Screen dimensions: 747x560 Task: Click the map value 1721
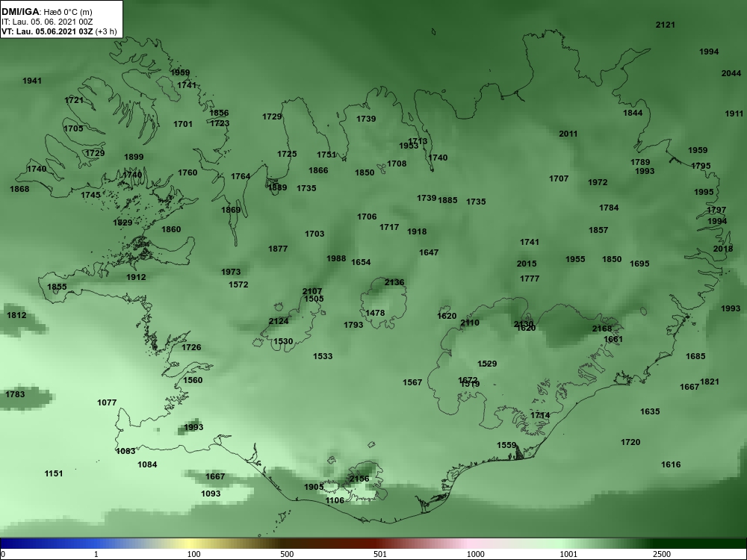(74, 101)
